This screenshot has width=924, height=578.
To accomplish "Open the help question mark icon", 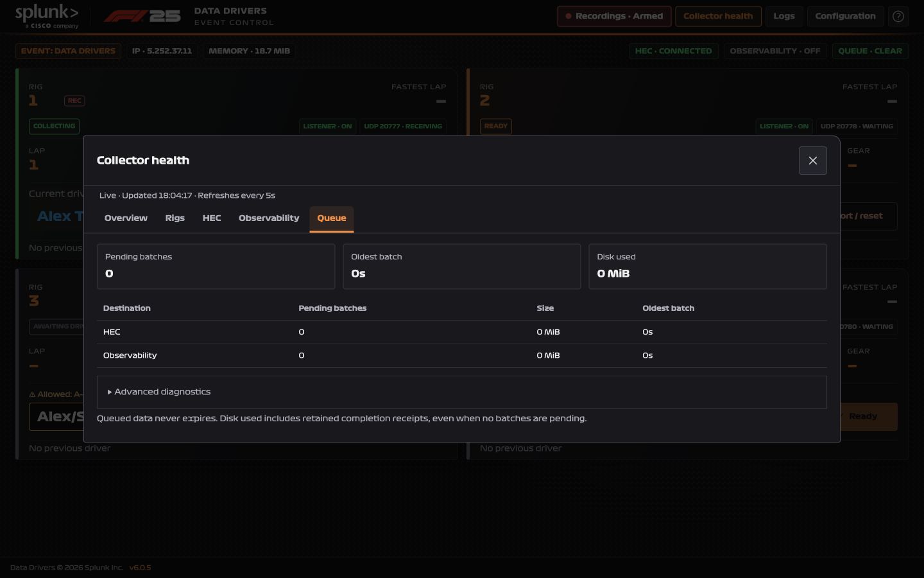I will [x=898, y=16].
